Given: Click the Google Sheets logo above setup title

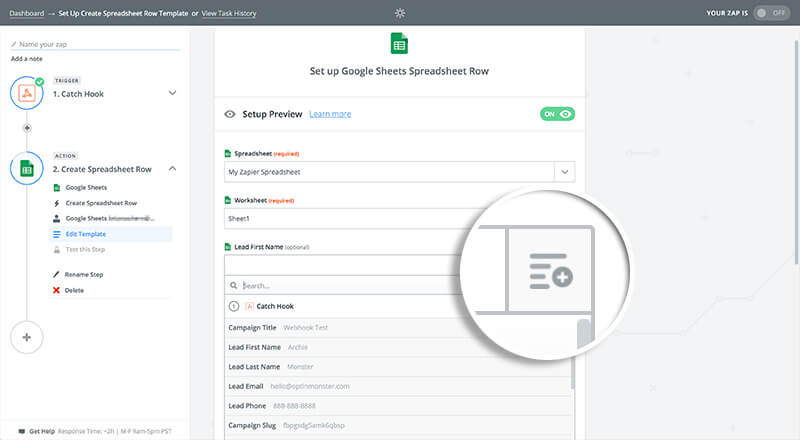Looking at the screenshot, I should [x=399, y=43].
